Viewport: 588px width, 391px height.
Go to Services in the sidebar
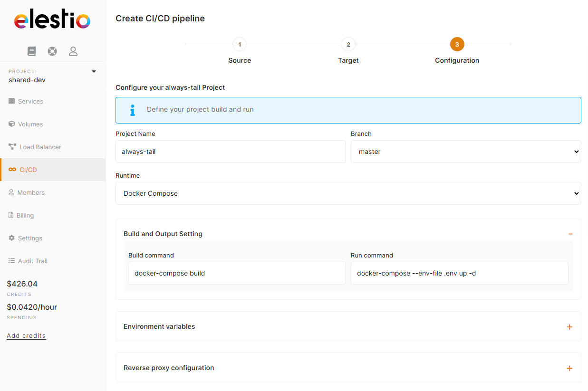coord(30,101)
